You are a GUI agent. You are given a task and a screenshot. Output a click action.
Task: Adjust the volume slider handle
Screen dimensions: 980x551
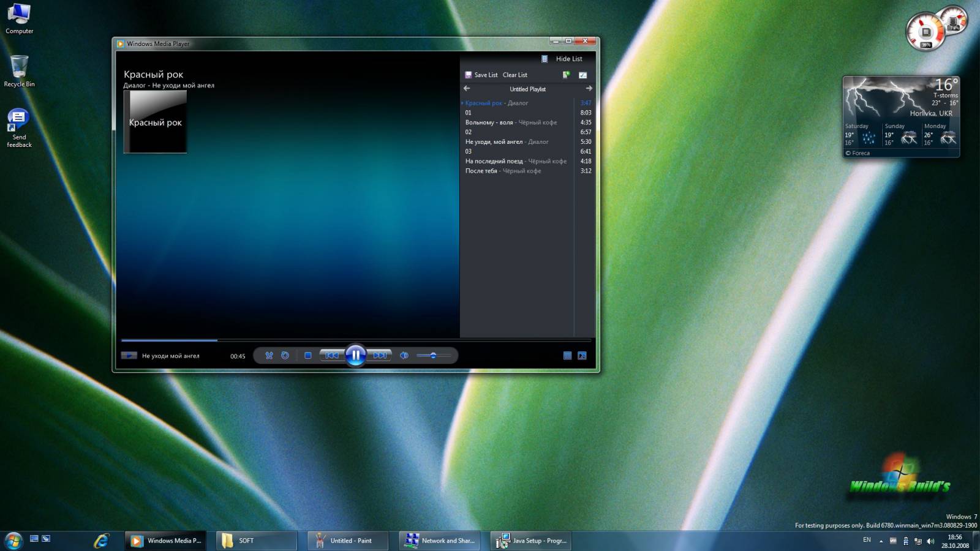[x=433, y=355]
